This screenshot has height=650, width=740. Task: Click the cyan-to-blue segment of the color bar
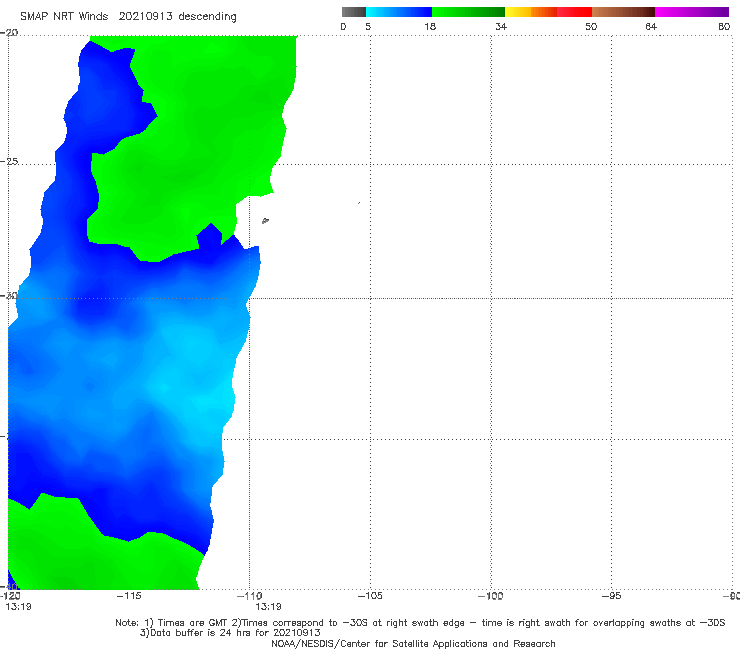(399, 12)
